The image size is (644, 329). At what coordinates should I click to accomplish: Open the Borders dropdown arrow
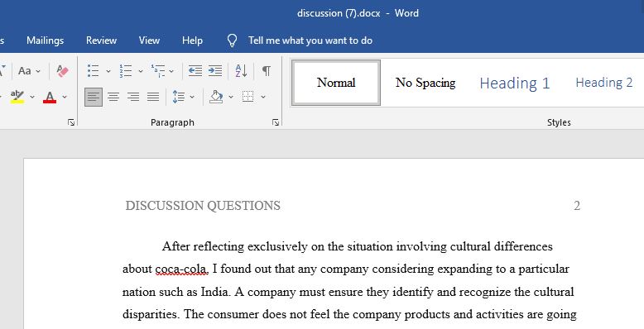(263, 97)
